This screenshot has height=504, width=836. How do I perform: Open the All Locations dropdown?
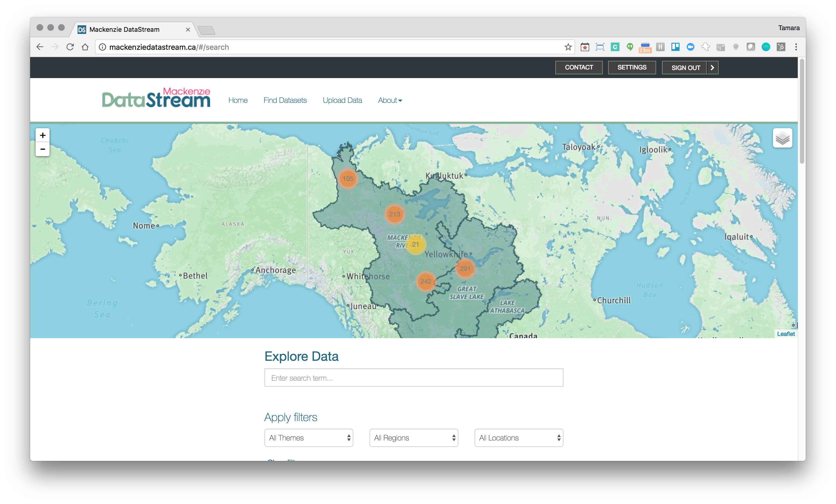(519, 437)
